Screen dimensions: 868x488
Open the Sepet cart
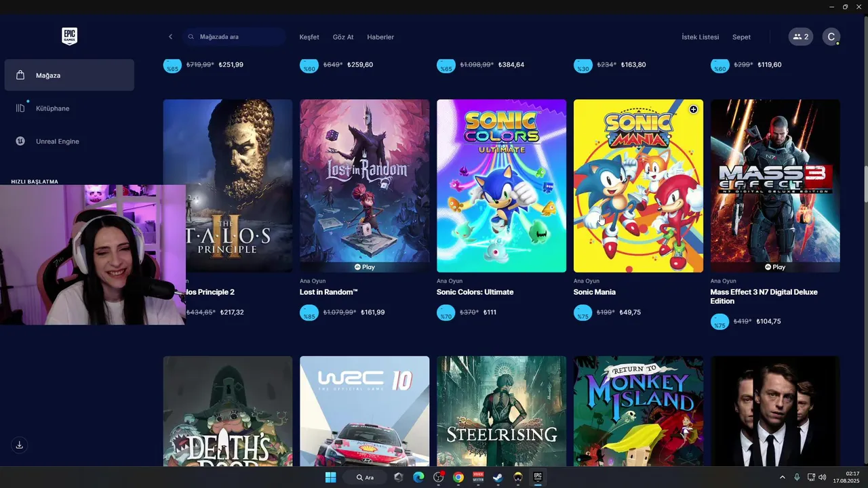741,37
